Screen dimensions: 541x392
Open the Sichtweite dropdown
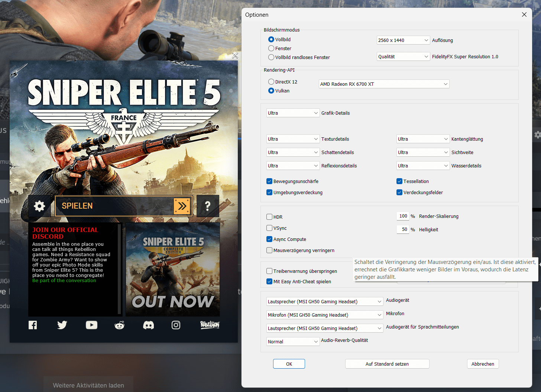point(423,152)
